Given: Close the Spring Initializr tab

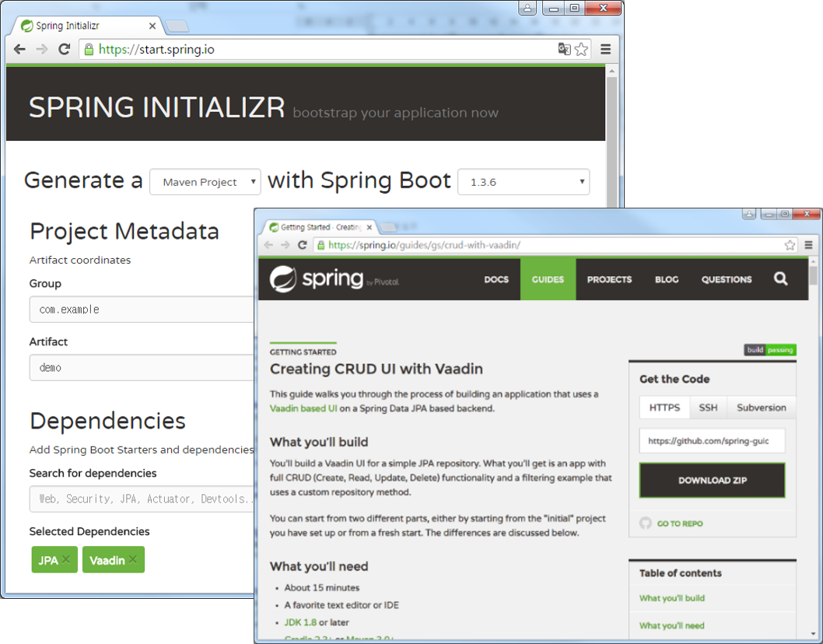Looking at the screenshot, I should pos(152,26).
